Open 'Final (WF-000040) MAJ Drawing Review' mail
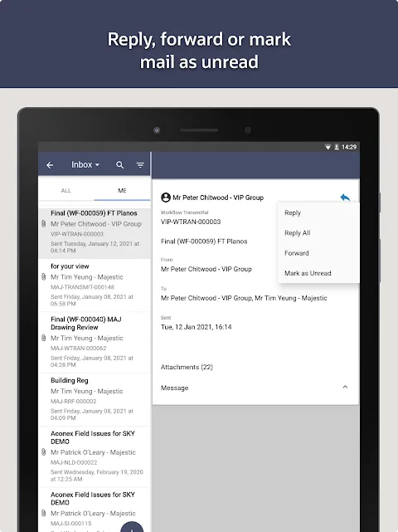The height and width of the screenshot is (532, 398). point(95,342)
